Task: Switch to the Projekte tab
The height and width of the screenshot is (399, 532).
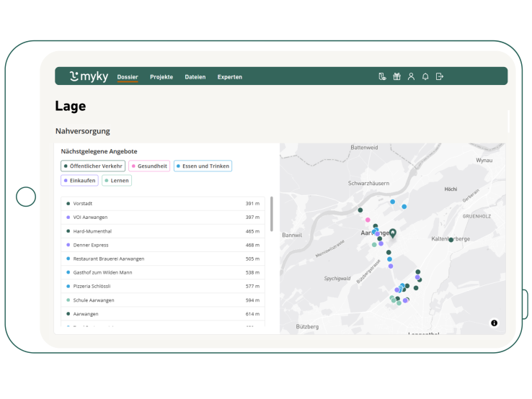Action: point(161,77)
